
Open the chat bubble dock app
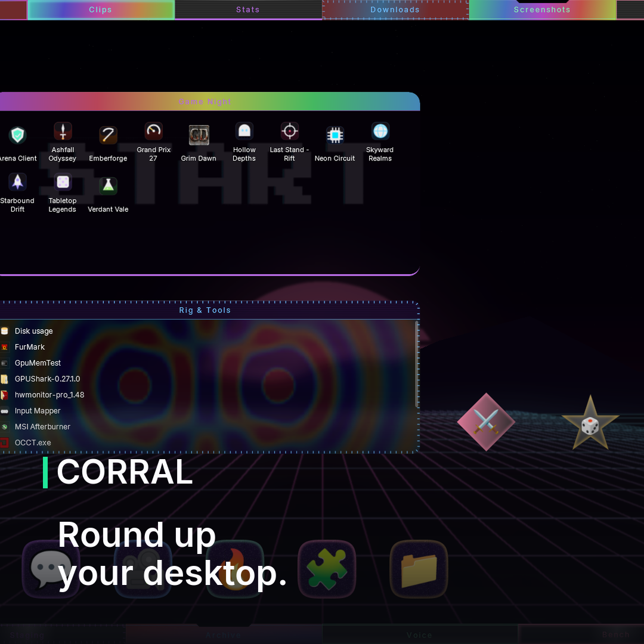tap(51, 569)
